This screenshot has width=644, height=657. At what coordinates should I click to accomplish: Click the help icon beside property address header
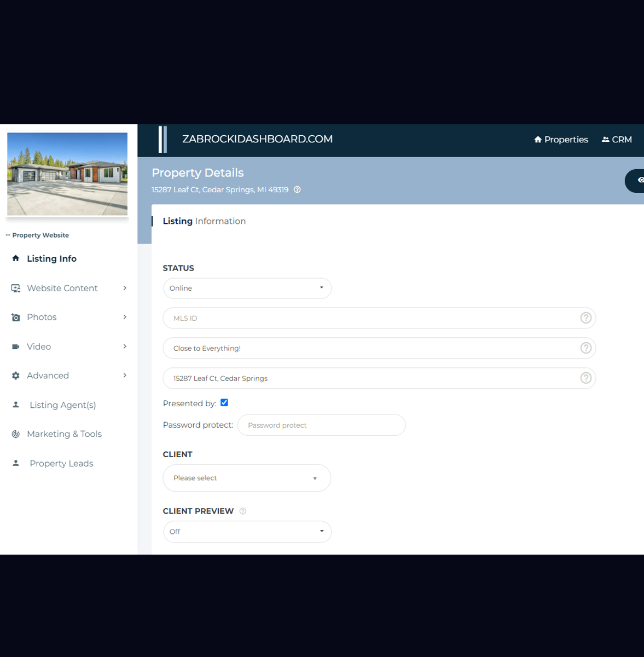pos(297,190)
